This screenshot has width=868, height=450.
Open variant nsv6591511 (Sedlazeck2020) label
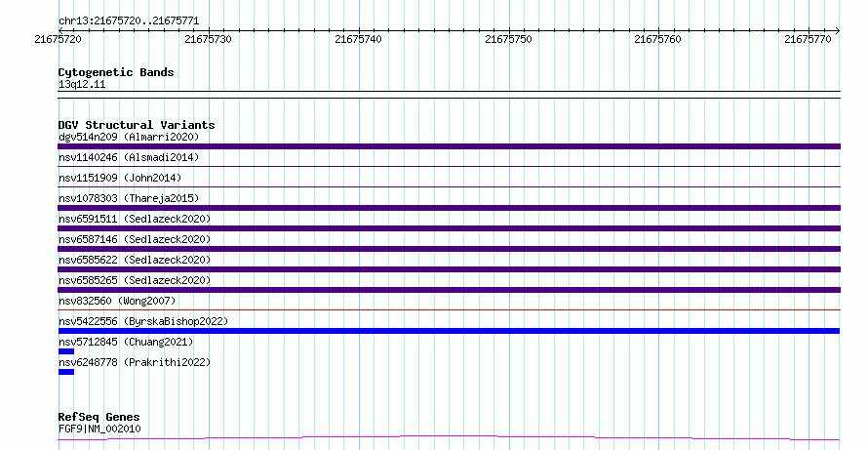tap(135, 219)
